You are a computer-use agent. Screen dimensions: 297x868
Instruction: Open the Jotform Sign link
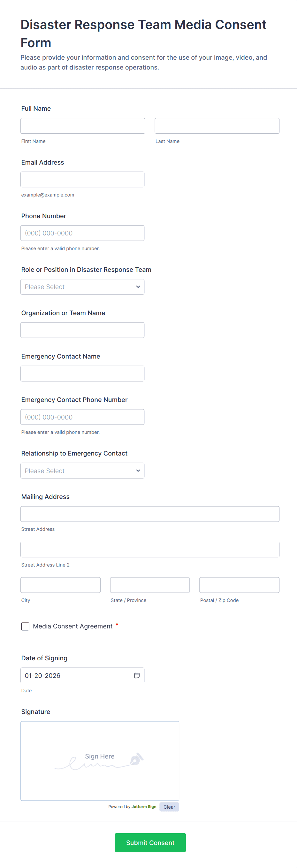tap(144, 807)
